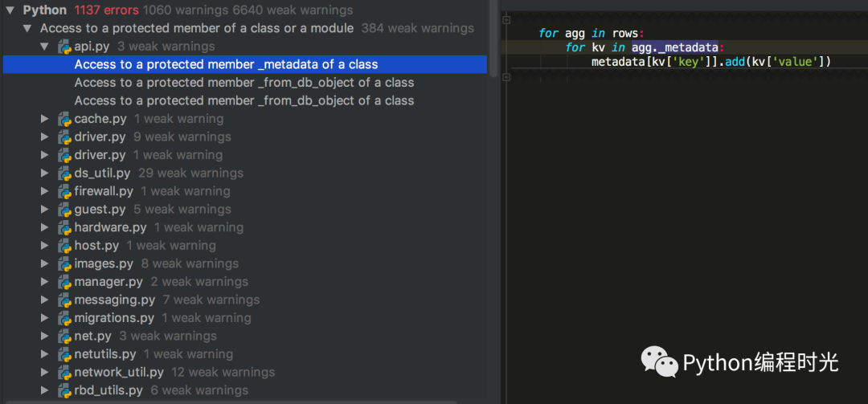This screenshot has height=404, width=868.
Task: Expand the manager.py tree arrow
Action: 45,282
